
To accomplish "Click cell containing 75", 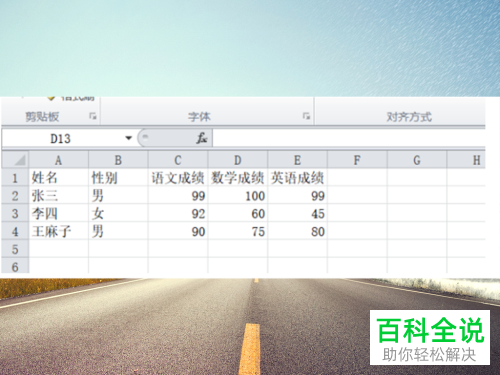I will [238, 231].
